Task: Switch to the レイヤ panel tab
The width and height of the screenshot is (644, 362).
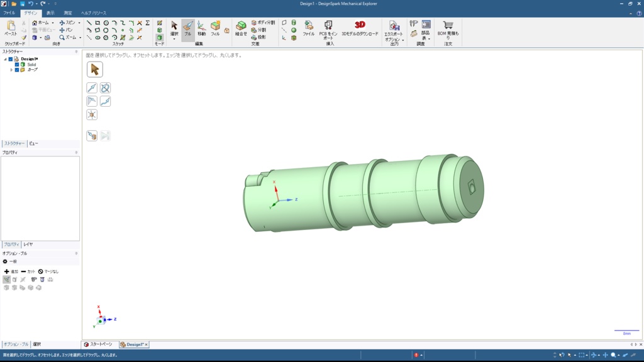Action: [28, 244]
